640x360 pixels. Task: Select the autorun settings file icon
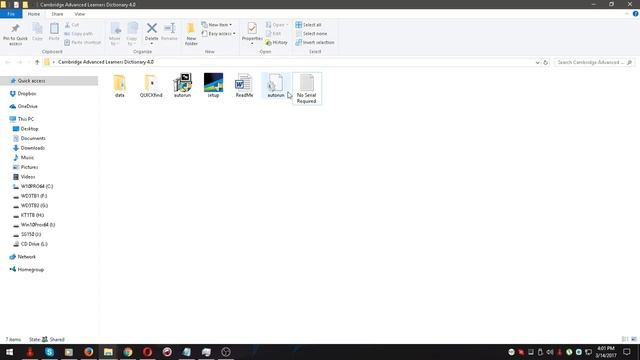tap(276, 85)
